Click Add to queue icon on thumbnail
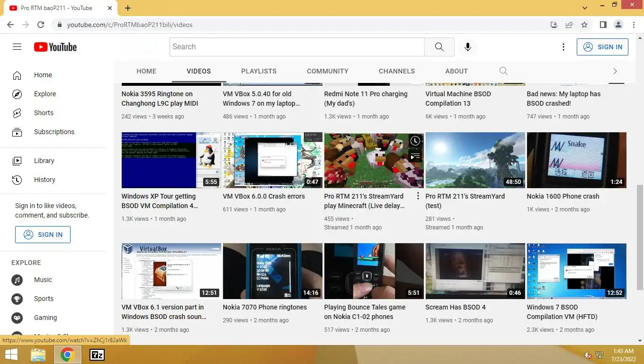Viewport: 644px width, 364px height. coord(415,156)
